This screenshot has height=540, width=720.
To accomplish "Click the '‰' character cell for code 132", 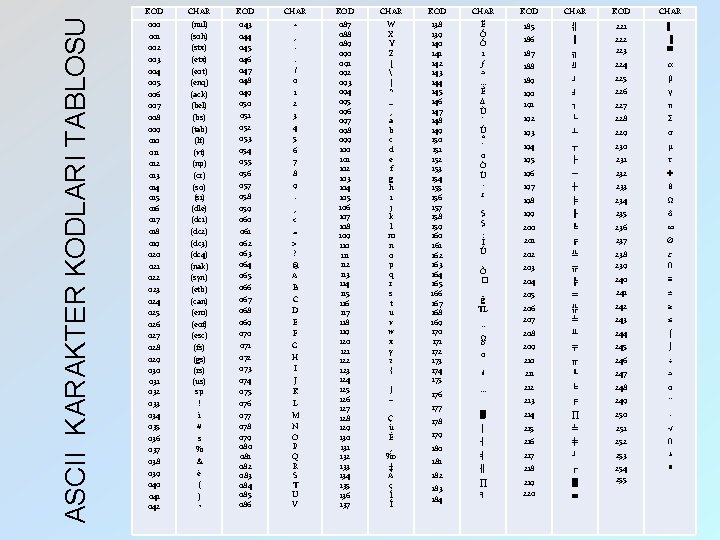I will point(391,456).
